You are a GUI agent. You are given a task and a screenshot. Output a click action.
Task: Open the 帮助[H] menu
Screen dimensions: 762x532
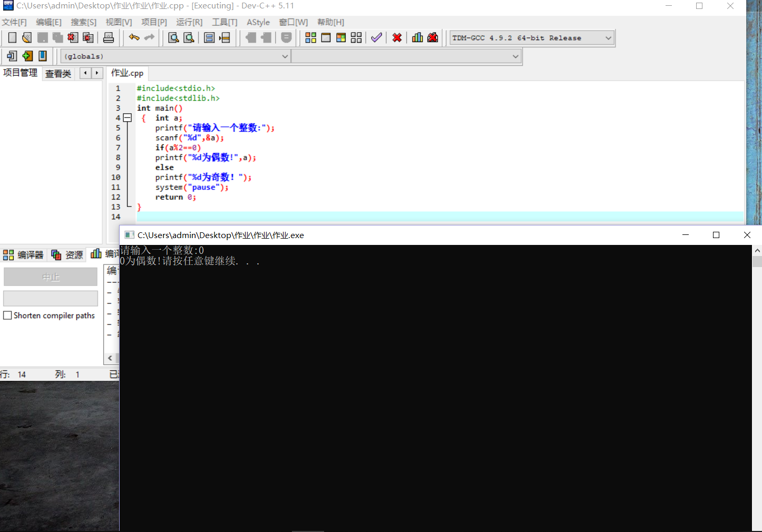click(x=330, y=22)
